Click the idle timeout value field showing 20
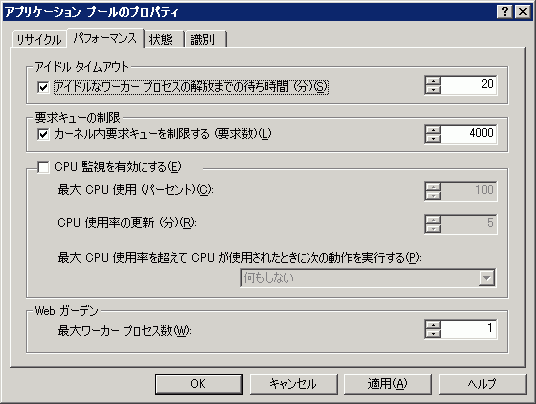The image size is (536, 404). (x=468, y=85)
